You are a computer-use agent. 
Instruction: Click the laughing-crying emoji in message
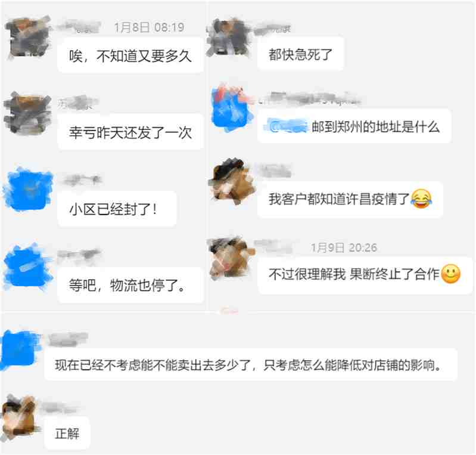pyautogui.click(x=421, y=199)
